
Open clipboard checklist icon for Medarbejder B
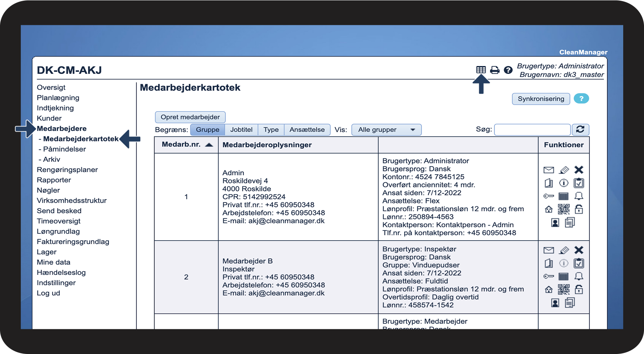point(579,263)
